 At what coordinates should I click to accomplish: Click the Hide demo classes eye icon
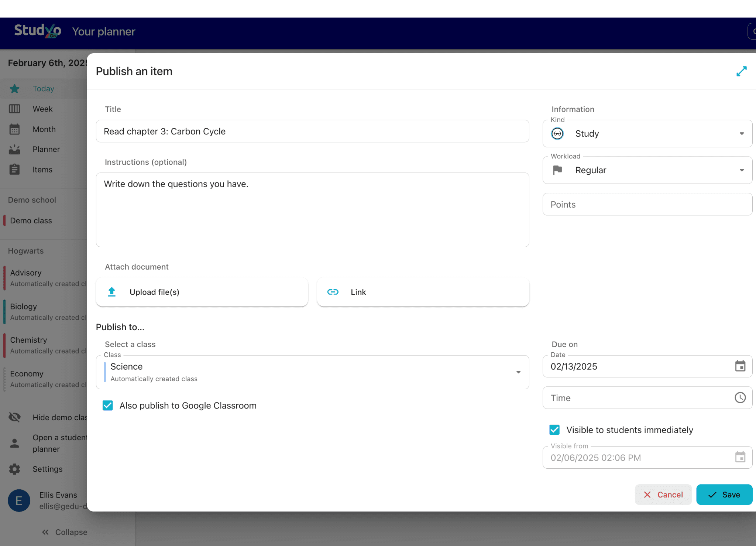[14, 417]
